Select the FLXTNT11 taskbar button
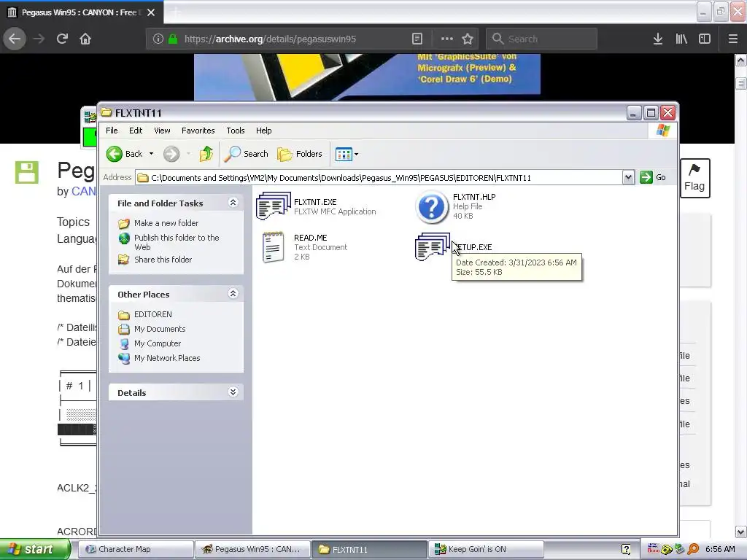This screenshot has height=560, width=747. tap(369, 549)
